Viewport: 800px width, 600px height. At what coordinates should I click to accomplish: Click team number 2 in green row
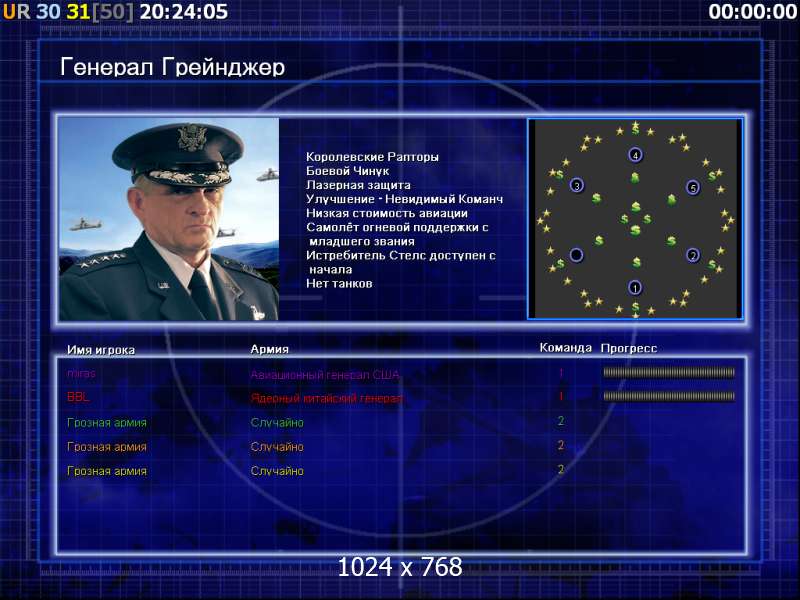point(561,421)
